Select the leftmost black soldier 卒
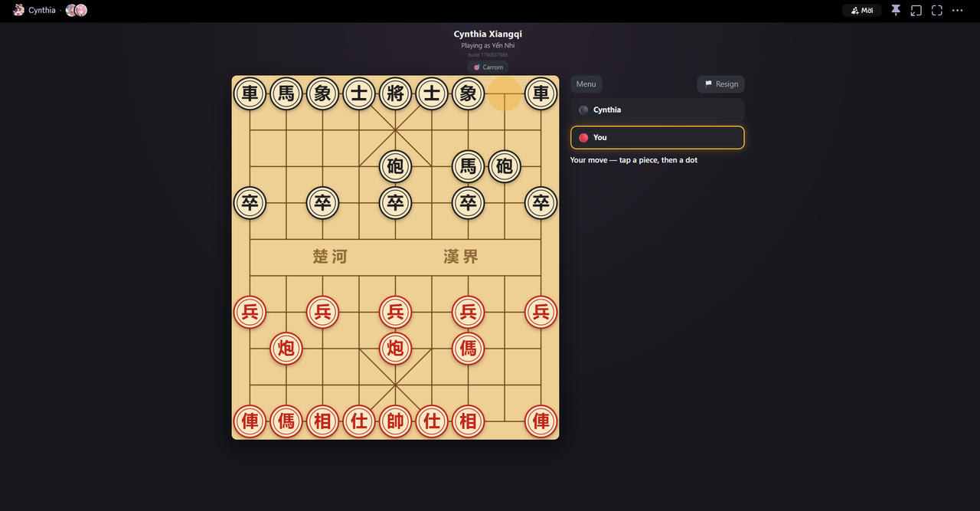 (250, 203)
